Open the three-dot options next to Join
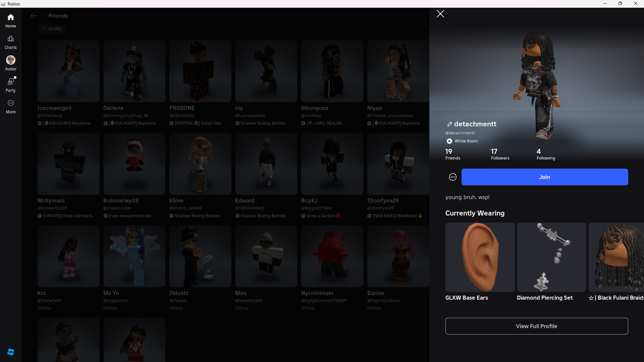This screenshot has height=362, width=644. tap(453, 177)
